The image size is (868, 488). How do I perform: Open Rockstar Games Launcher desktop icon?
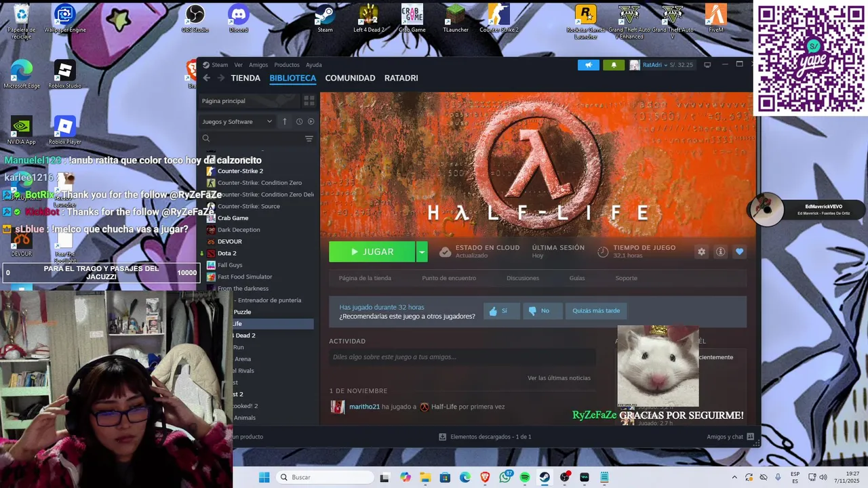(x=585, y=20)
